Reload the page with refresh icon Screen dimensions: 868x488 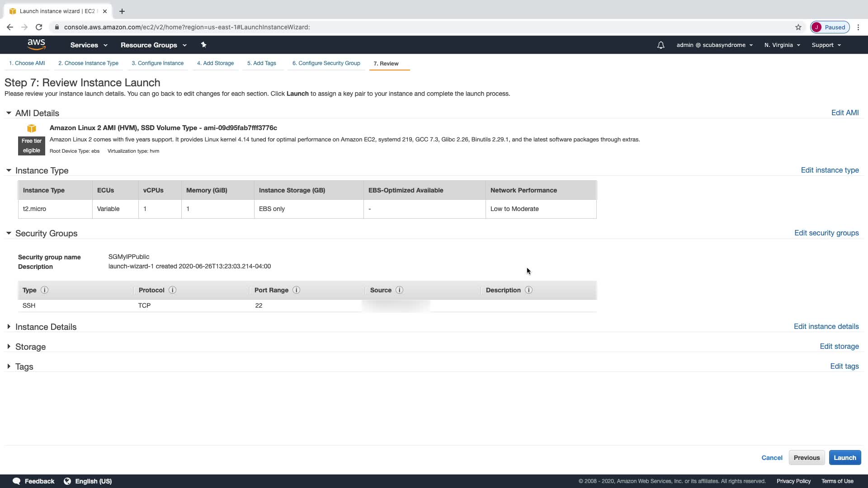pos(39,27)
